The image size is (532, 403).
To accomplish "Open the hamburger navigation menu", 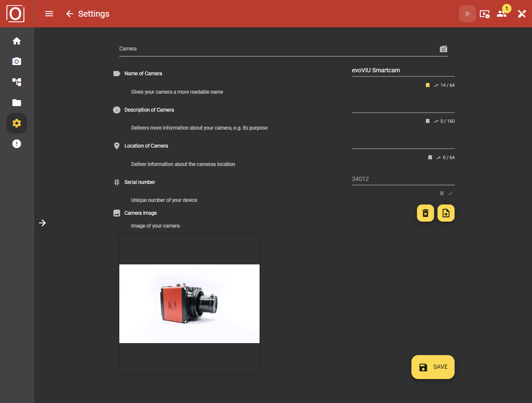I will [x=49, y=14].
